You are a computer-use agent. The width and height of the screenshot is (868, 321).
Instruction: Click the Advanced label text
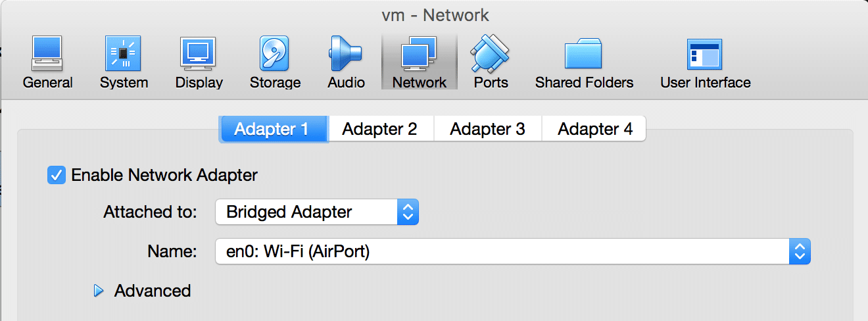[x=153, y=291]
